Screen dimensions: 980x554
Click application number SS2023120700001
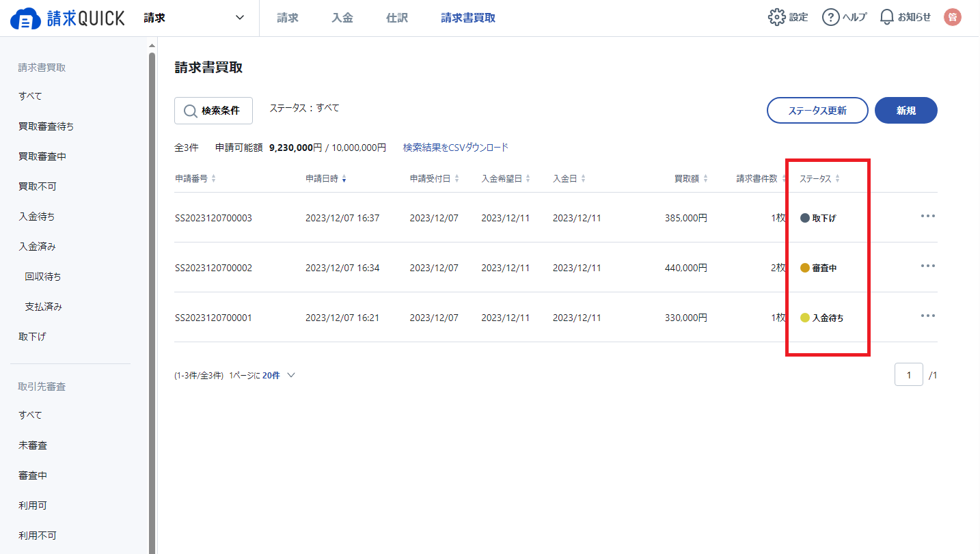(213, 318)
